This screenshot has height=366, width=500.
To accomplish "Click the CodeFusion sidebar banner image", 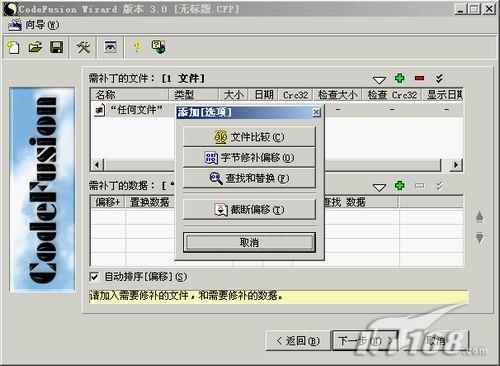I will 42,190.
